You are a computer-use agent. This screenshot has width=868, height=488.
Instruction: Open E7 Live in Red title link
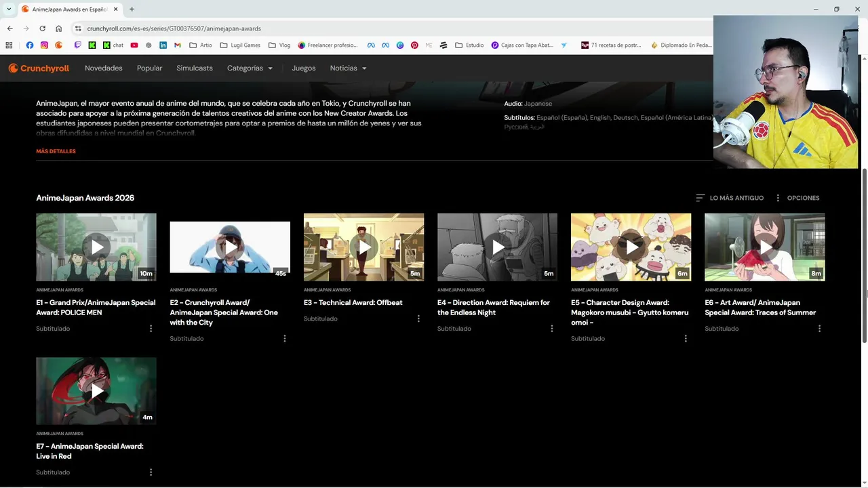(x=90, y=451)
